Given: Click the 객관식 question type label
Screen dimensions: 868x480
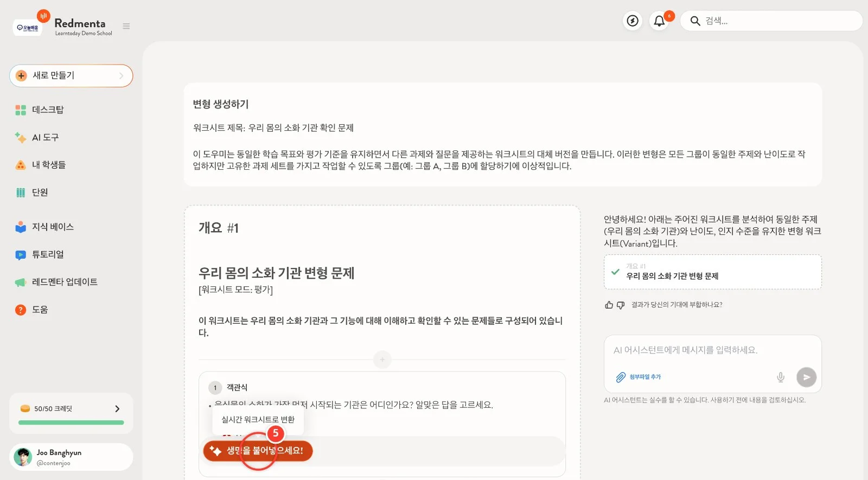Looking at the screenshot, I should click(237, 387).
